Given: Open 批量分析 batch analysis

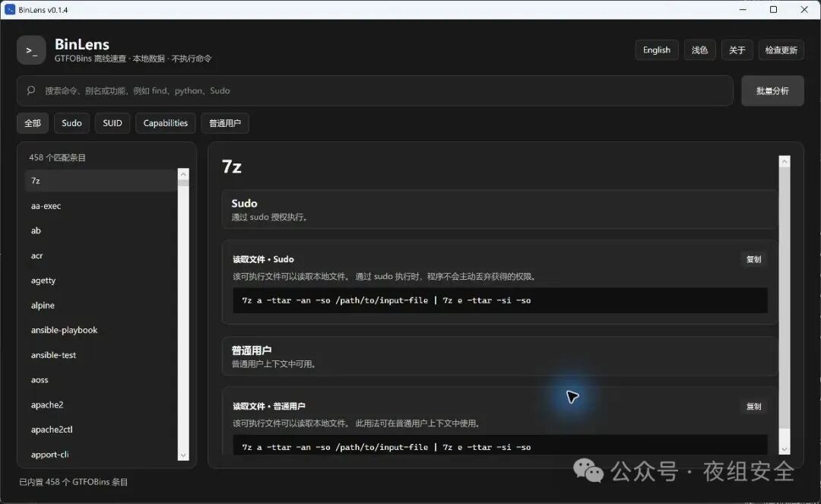Looking at the screenshot, I should point(772,90).
